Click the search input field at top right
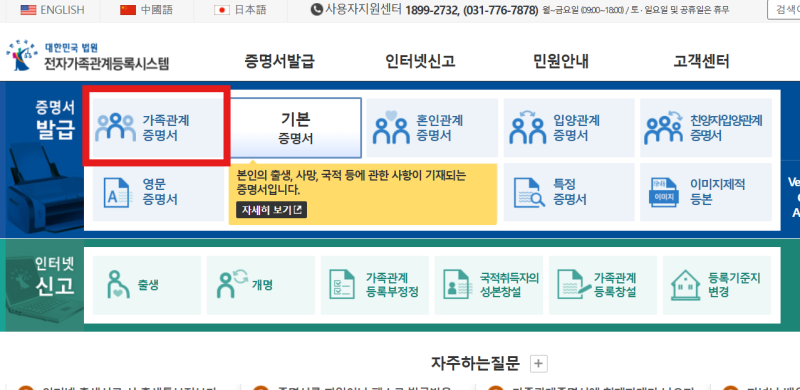800x390 pixels. click(x=784, y=10)
